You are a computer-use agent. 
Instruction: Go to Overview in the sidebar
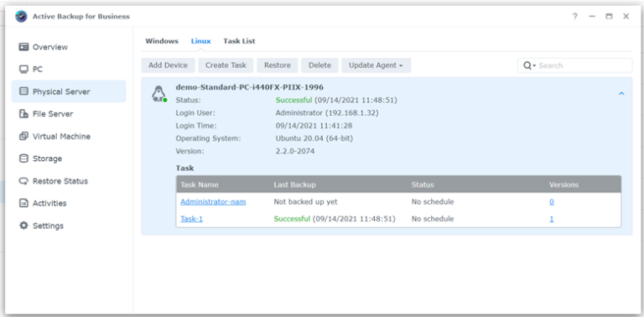(x=69, y=47)
